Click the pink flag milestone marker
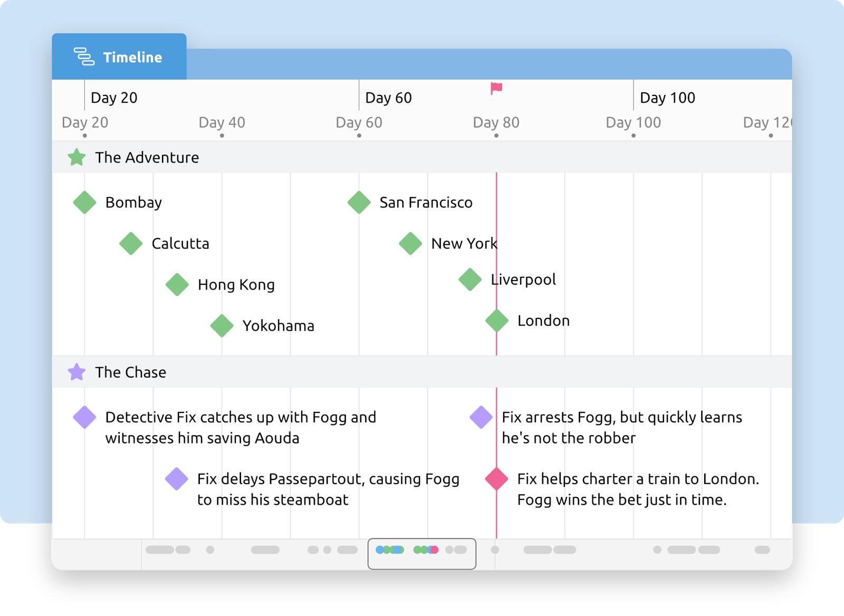 pos(495,89)
